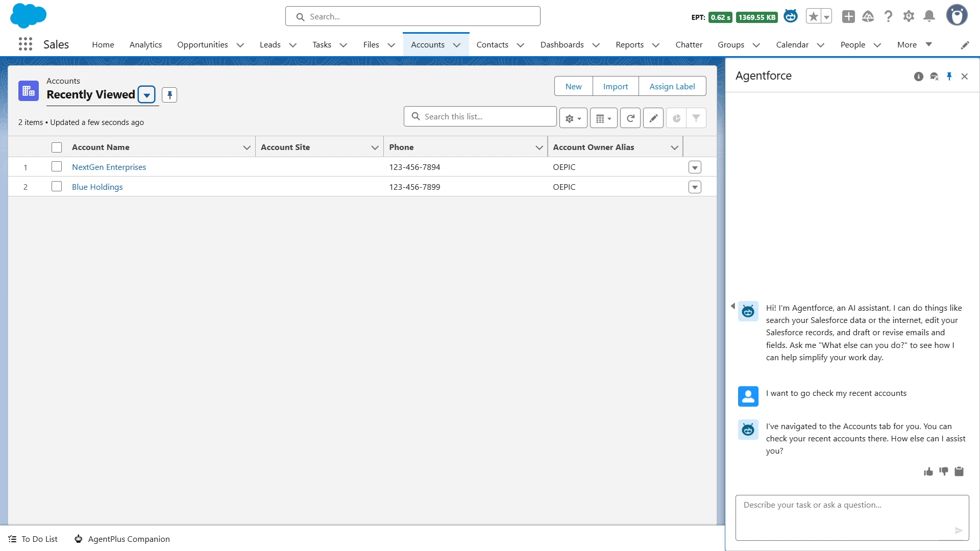Switch to the Contacts tab
980x551 pixels.
point(492,45)
